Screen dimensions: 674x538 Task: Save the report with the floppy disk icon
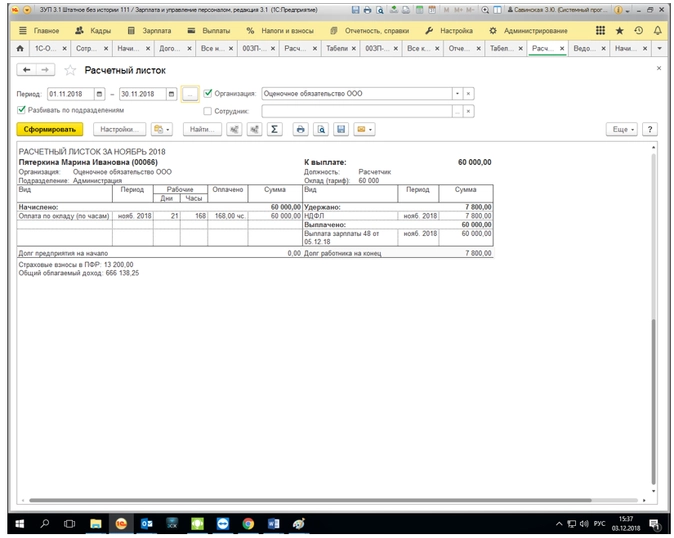[x=341, y=129]
